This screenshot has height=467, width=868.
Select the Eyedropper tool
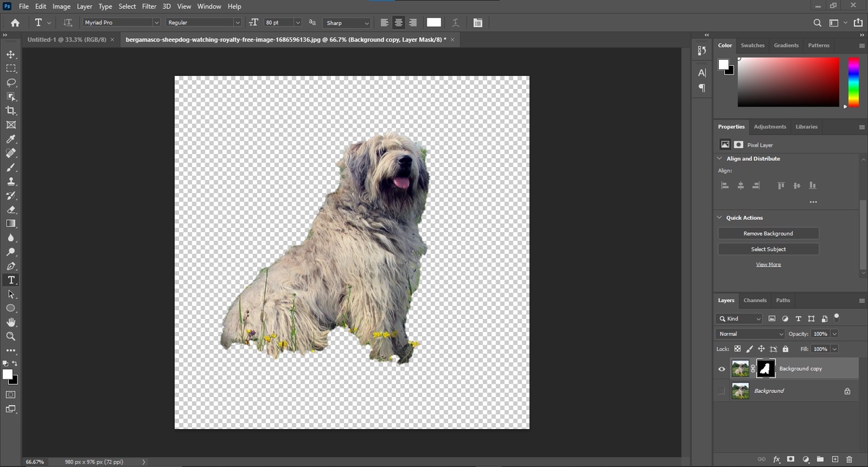click(x=11, y=139)
